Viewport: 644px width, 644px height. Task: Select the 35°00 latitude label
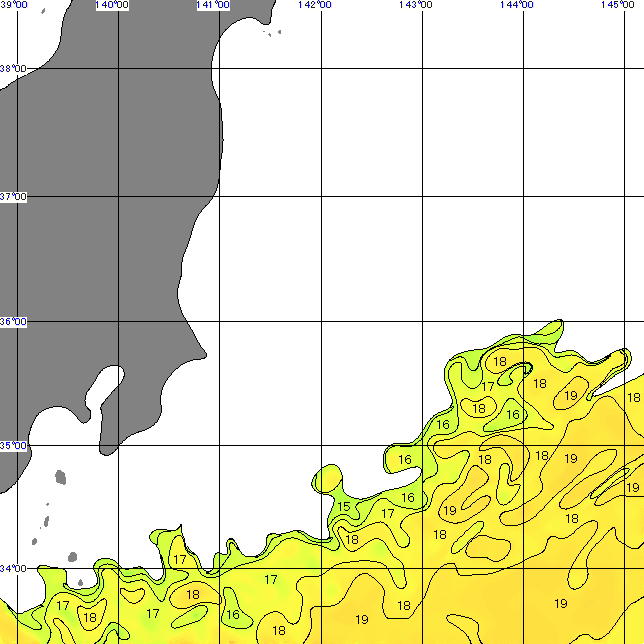(13, 446)
